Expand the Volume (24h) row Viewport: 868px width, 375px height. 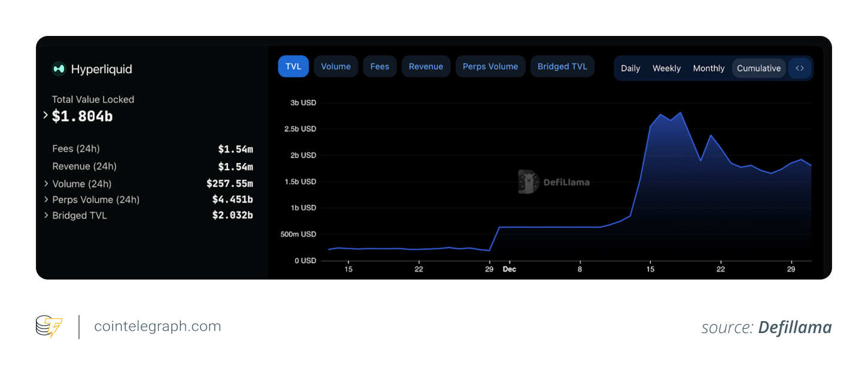[x=46, y=183]
